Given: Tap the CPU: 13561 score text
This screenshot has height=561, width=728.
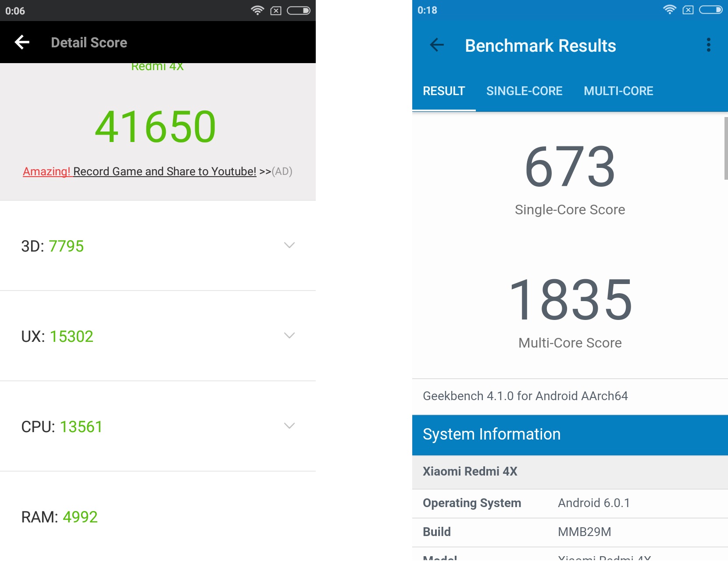Looking at the screenshot, I should click(x=62, y=427).
